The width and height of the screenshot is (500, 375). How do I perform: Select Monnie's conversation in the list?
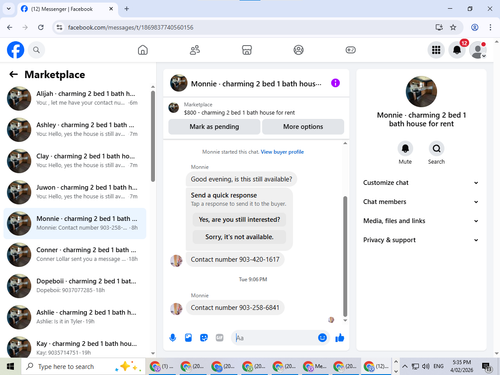pyautogui.click(x=75, y=223)
